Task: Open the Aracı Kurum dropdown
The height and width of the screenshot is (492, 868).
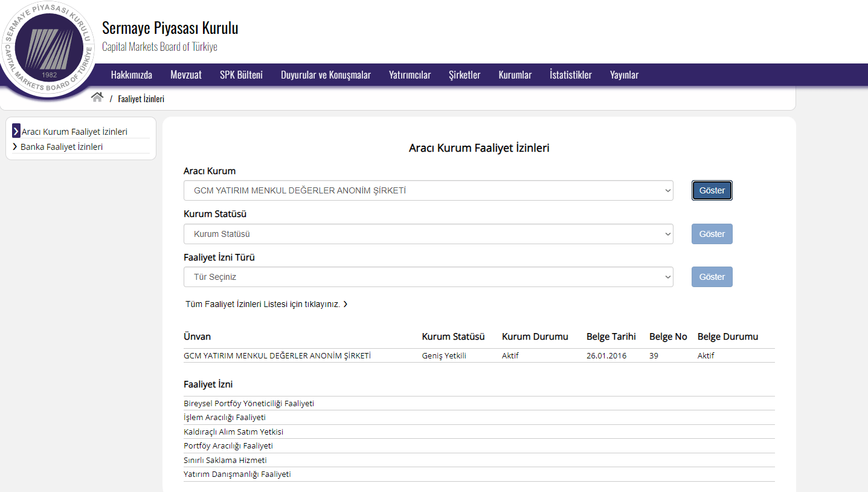Action: (x=428, y=190)
